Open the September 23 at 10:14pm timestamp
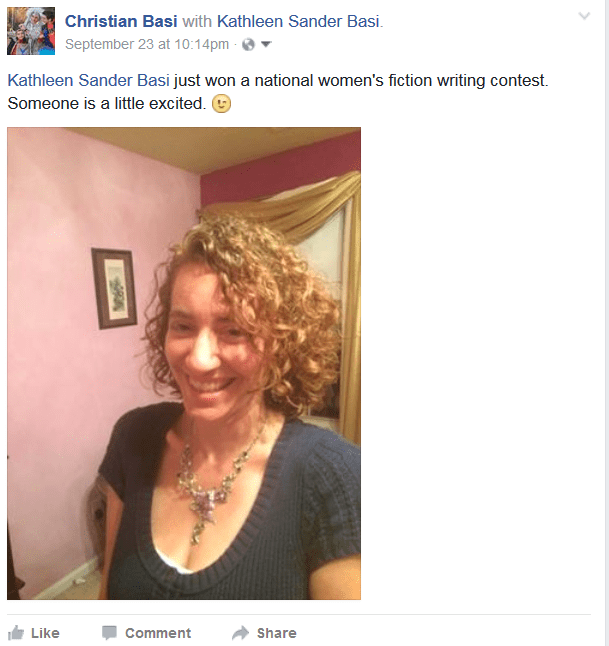Screen dimensions: 609x646 (147, 44)
